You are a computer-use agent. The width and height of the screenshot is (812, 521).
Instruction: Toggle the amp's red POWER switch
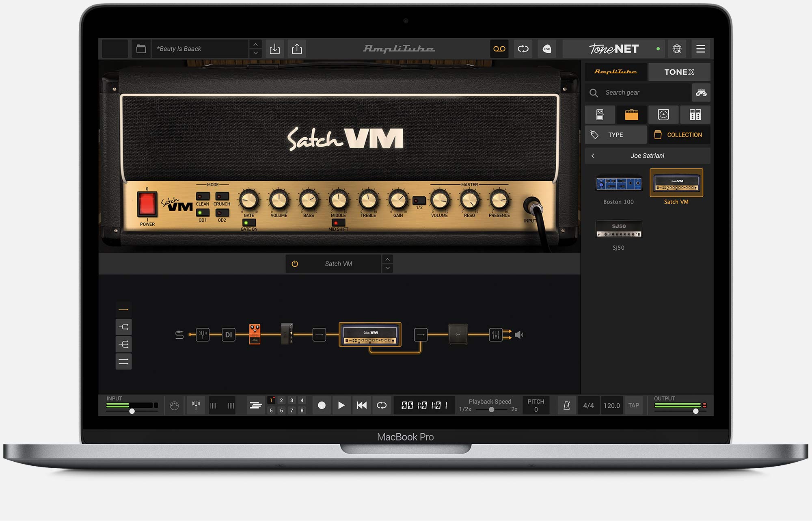(147, 204)
